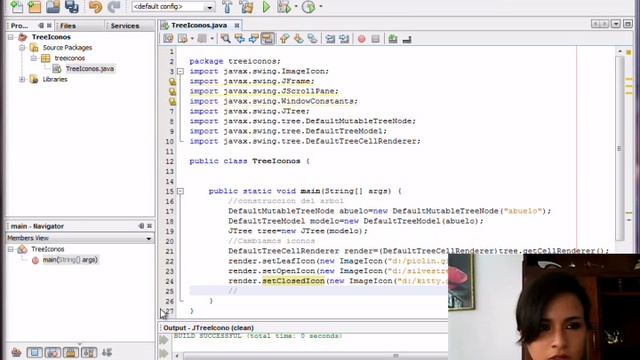Select main(String[] args) in Navigator
This screenshot has height=360, width=640.
(70, 260)
